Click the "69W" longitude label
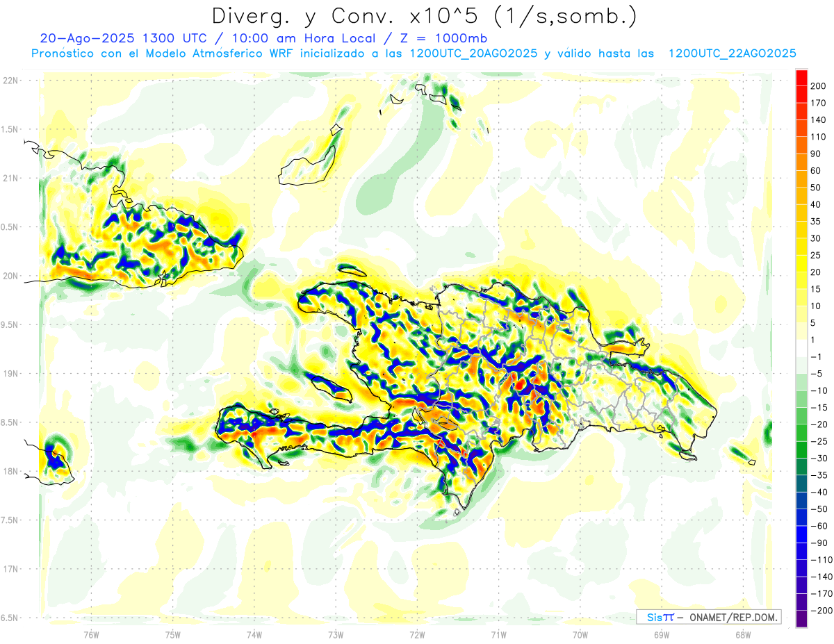 pyautogui.click(x=662, y=634)
